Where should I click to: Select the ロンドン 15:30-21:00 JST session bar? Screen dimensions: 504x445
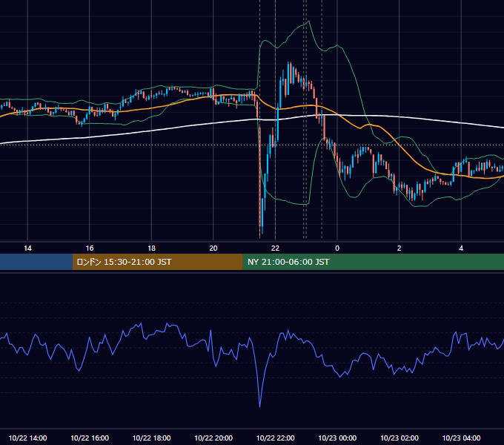click(157, 262)
